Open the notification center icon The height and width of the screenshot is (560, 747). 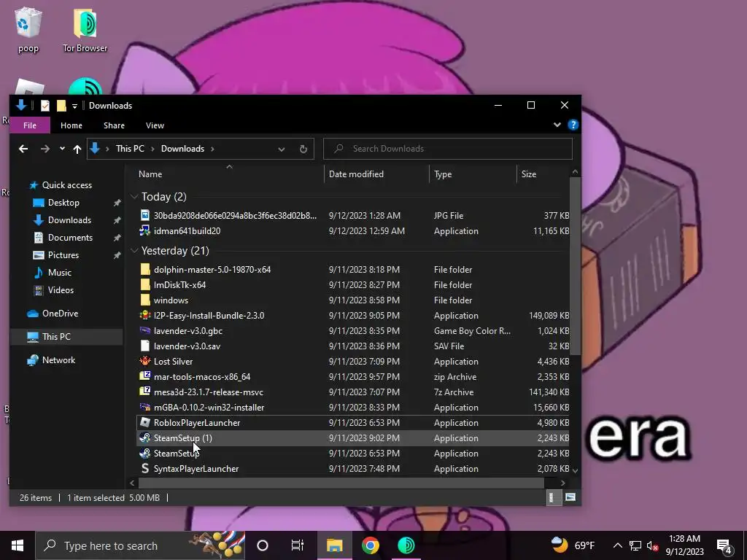tap(724, 545)
